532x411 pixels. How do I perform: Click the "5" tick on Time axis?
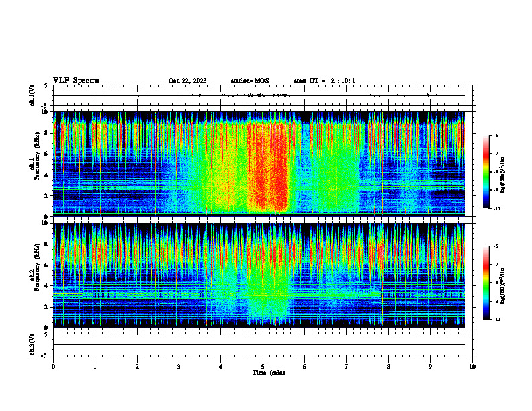pos(263,367)
